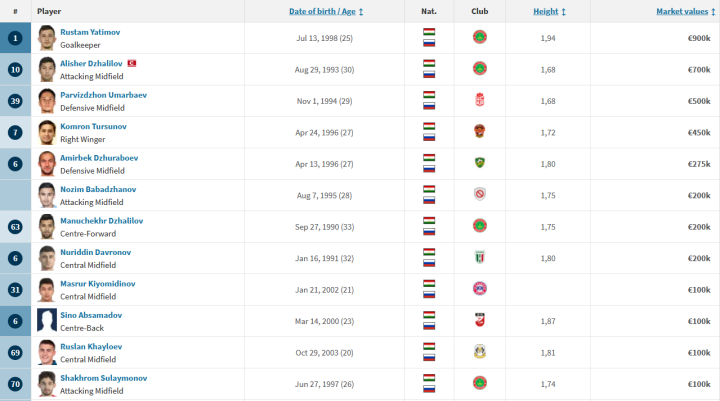Open Amirbek Dzhuraboev's club crest

click(480, 163)
